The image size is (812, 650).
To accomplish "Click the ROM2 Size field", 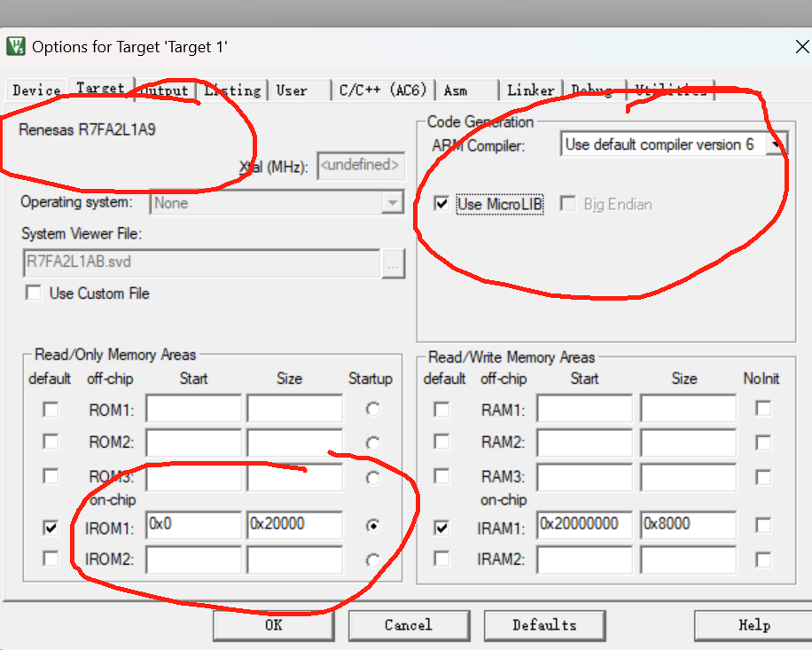I will tap(294, 442).
